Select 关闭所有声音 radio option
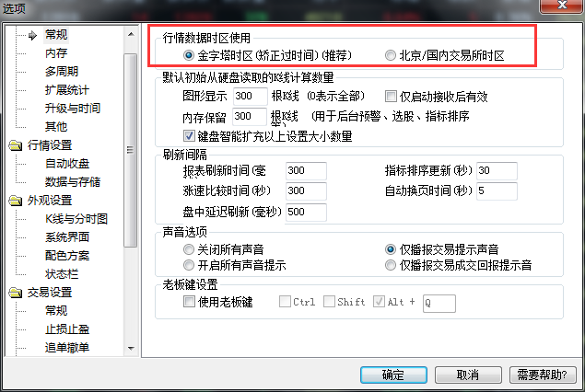The image size is (585, 392). pos(189,249)
